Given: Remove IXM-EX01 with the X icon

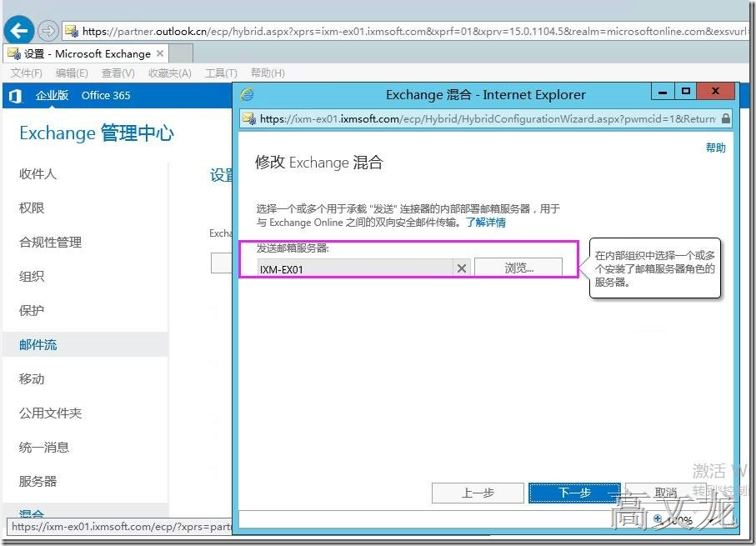Looking at the screenshot, I should click(462, 268).
